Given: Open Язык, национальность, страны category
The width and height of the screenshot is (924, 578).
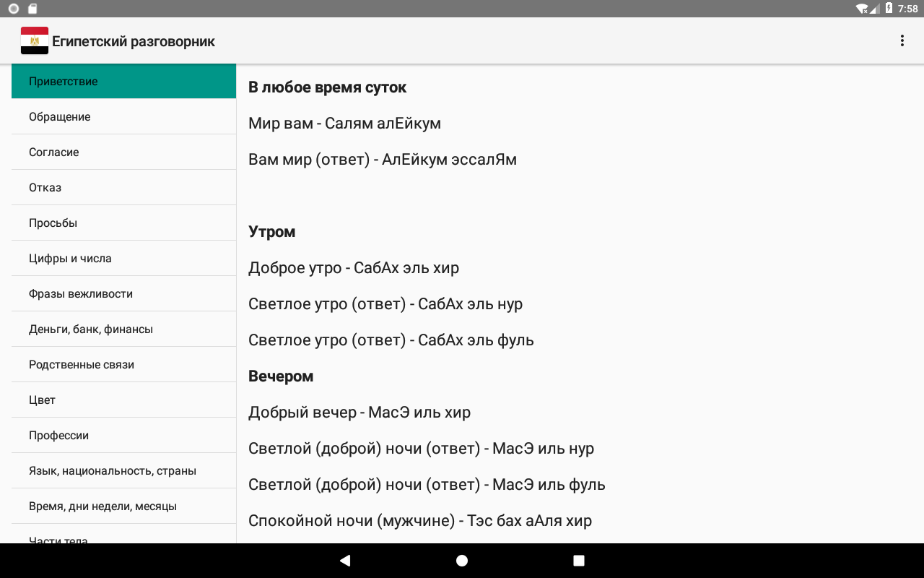Looking at the screenshot, I should pyautogui.click(x=123, y=470).
